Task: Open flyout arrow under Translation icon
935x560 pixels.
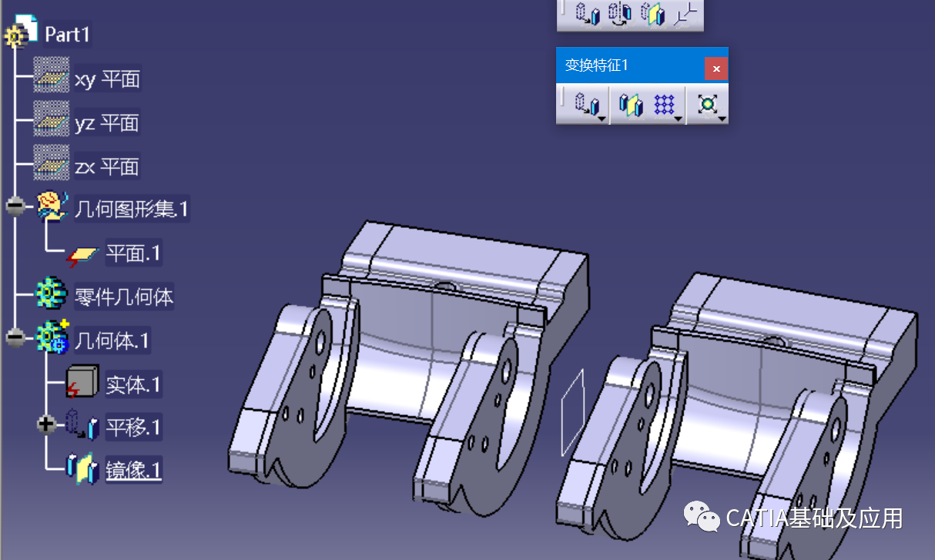Action: coord(602,119)
